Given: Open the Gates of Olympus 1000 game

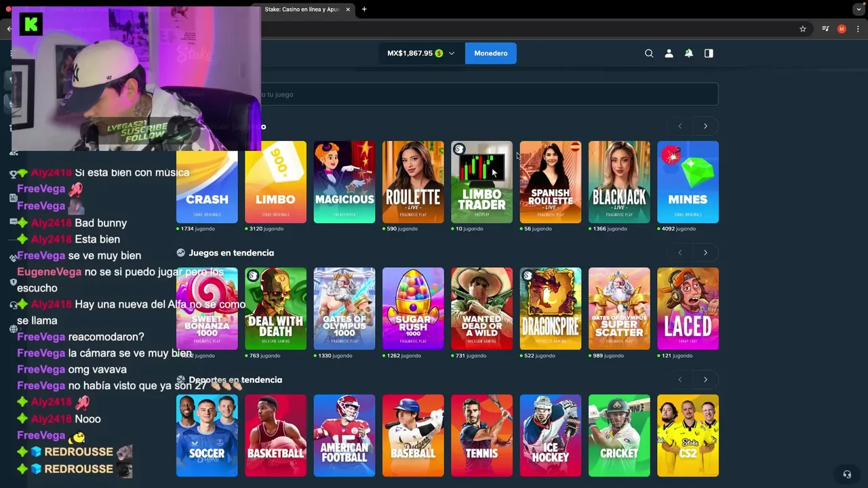Looking at the screenshot, I should 344,308.
